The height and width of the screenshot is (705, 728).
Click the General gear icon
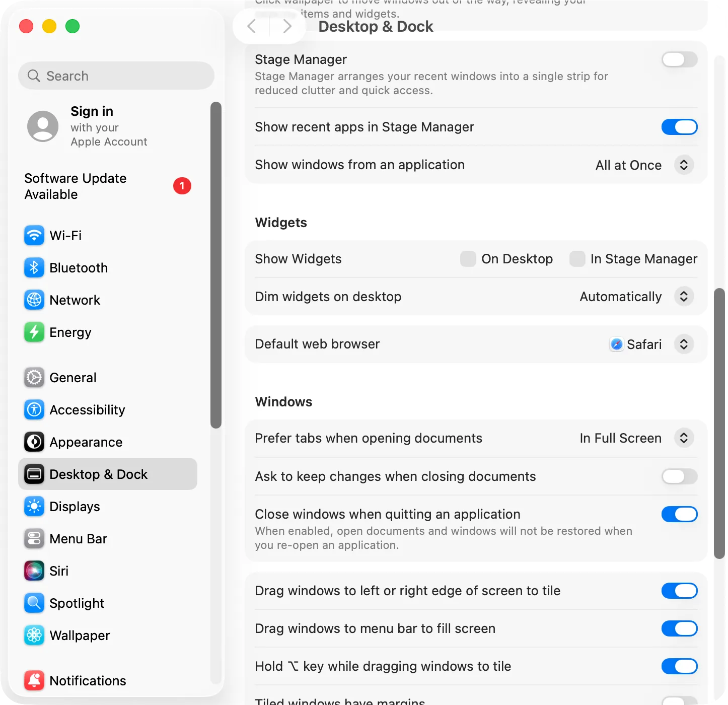[x=34, y=377]
